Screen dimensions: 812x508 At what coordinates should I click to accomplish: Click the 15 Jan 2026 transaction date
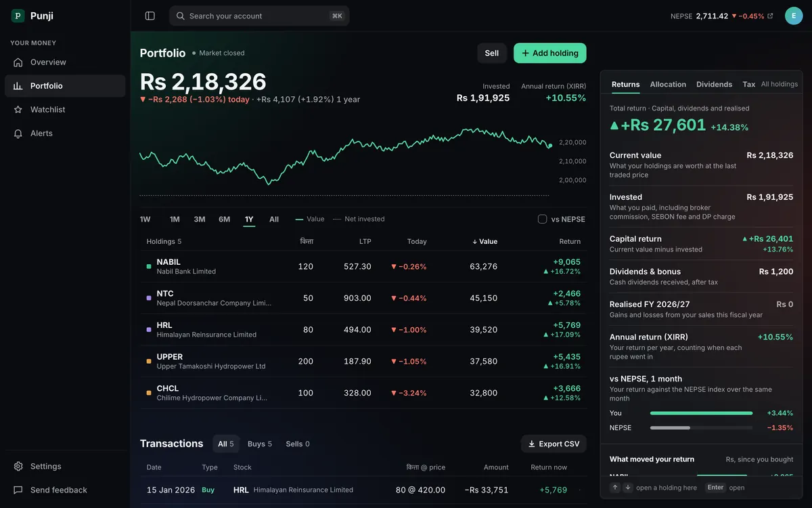[x=171, y=490]
